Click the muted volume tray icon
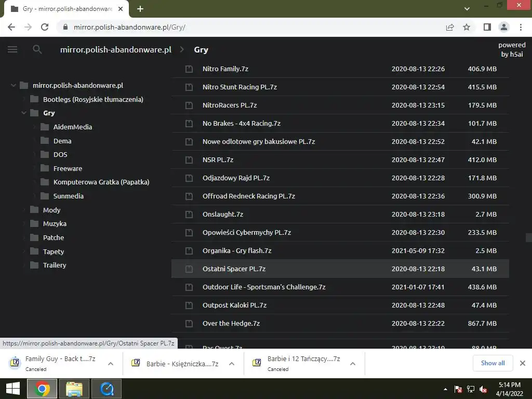 (483, 390)
